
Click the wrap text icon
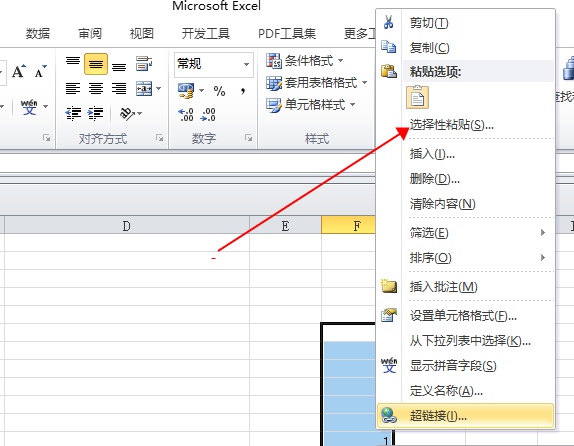(144, 64)
